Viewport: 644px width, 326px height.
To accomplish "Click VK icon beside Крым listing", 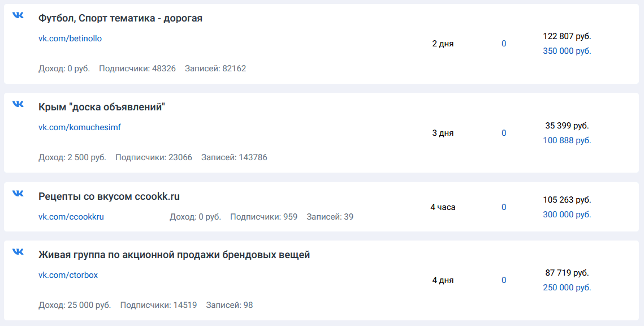I will coord(18,104).
